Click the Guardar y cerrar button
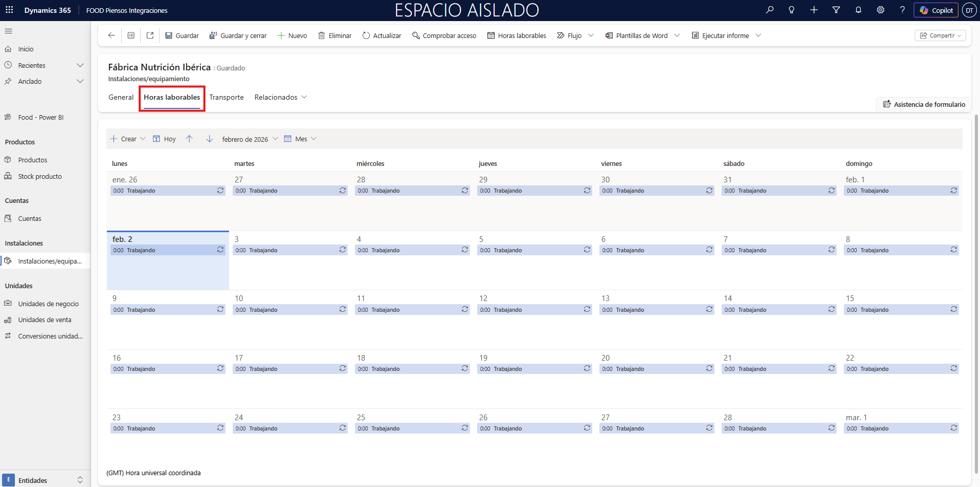 [x=238, y=36]
